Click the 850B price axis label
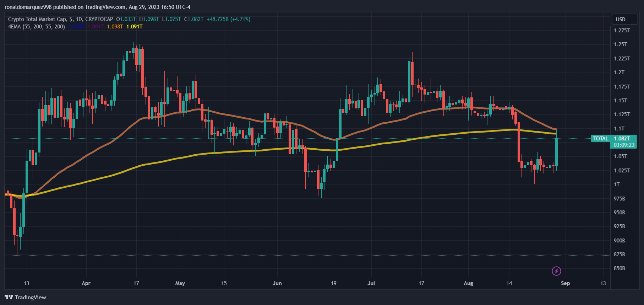This screenshot has width=644, height=305. 620,268
